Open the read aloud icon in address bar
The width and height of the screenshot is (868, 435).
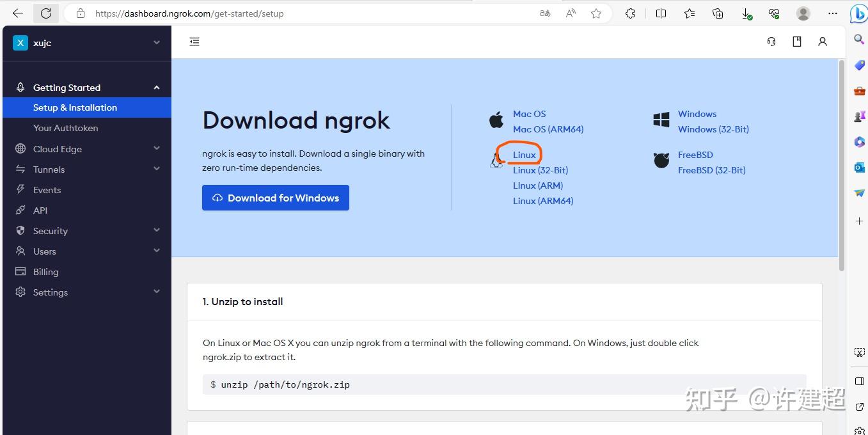point(571,13)
